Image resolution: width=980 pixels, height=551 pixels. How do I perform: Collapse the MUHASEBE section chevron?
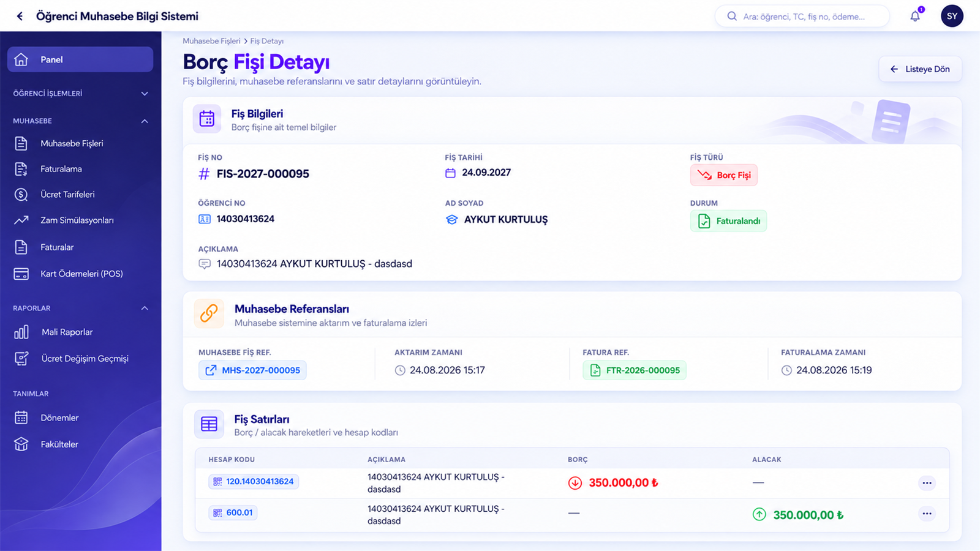pyautogui.click(x=145, y=121)
